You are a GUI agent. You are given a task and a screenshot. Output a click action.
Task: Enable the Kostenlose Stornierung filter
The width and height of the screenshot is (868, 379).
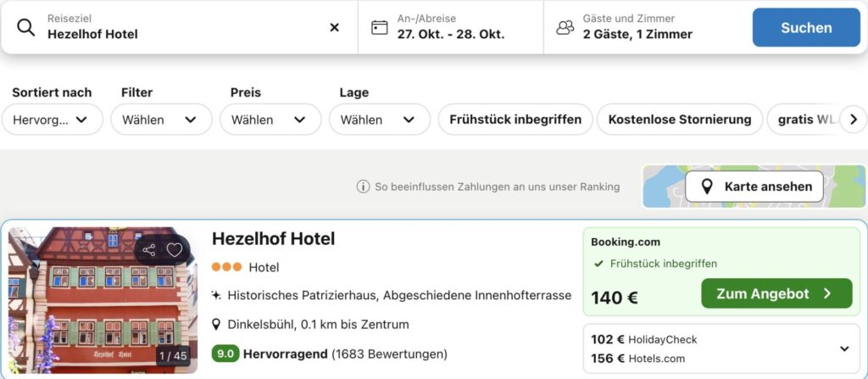680,120
